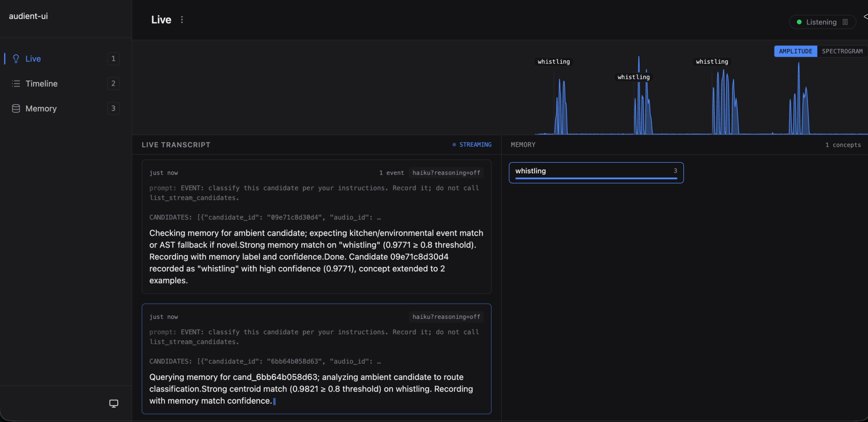Click the candidate_id 6bb64b058d63 CANDIDATES line
Screen dimensions: 868x422
point(265,361)
